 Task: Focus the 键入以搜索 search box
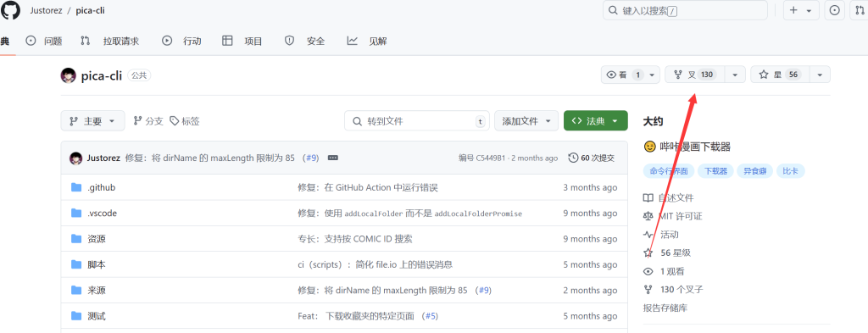coord(685,10)
